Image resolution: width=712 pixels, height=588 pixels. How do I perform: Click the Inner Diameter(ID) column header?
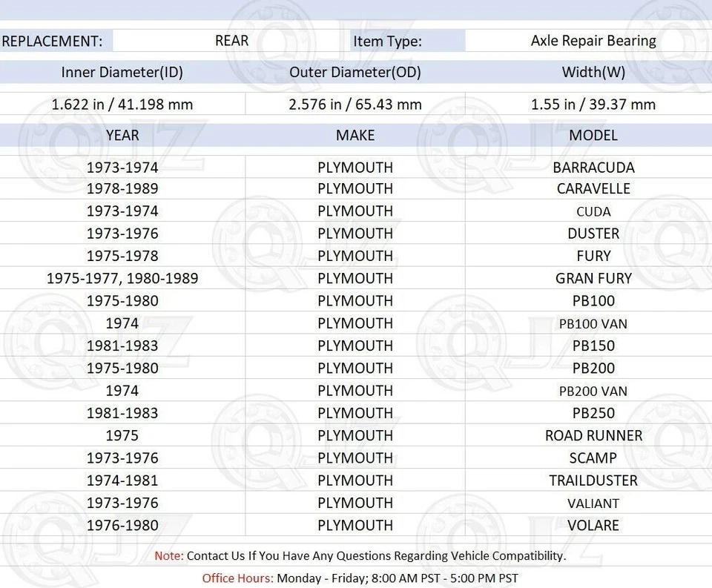pos(122,73)
